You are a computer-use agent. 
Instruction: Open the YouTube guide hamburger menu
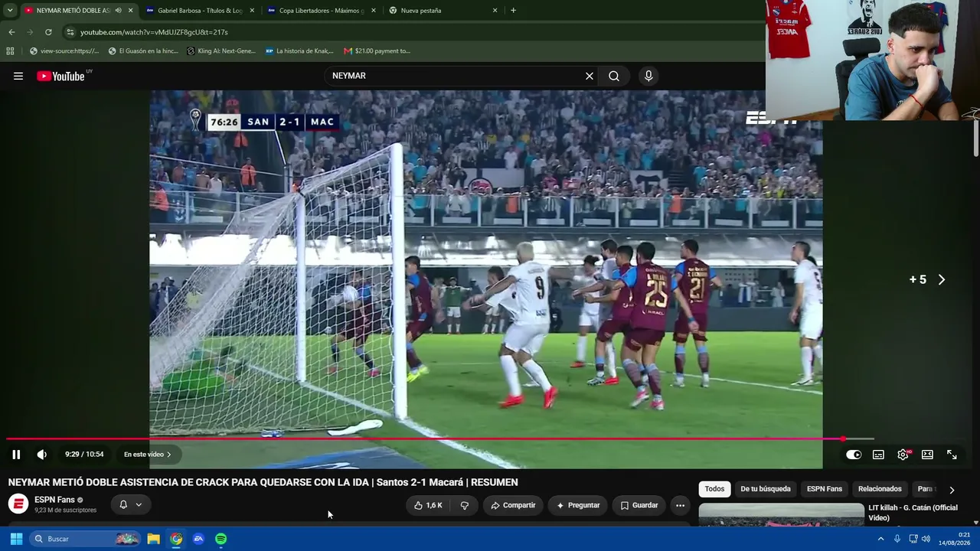[18, 76]
